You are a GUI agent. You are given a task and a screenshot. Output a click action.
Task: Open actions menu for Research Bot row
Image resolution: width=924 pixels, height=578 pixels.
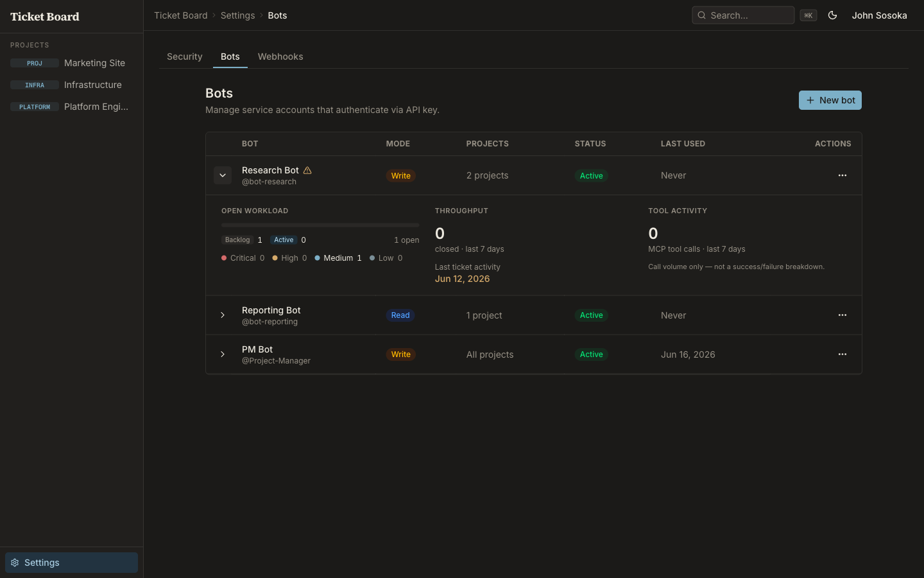pos(843,175)
